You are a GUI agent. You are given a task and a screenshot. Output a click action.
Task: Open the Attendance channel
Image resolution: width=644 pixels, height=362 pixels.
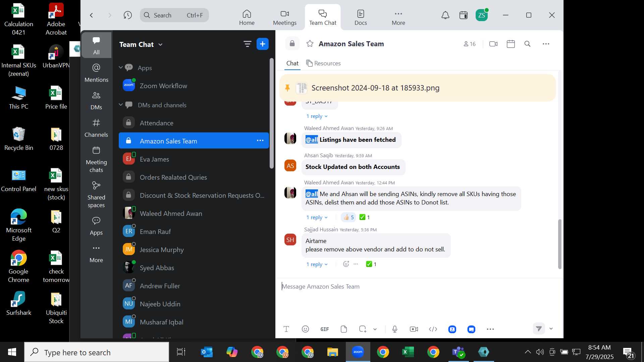194,123
